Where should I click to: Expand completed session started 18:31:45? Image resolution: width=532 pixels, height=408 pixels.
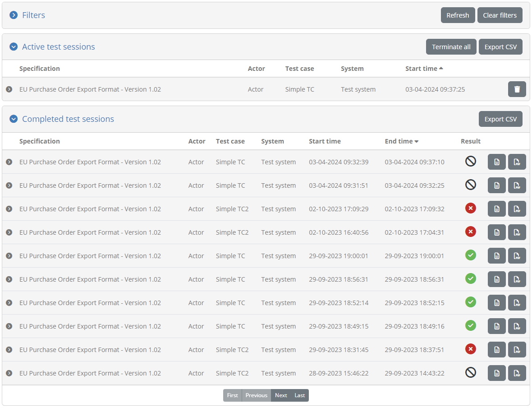coord(9,350)
